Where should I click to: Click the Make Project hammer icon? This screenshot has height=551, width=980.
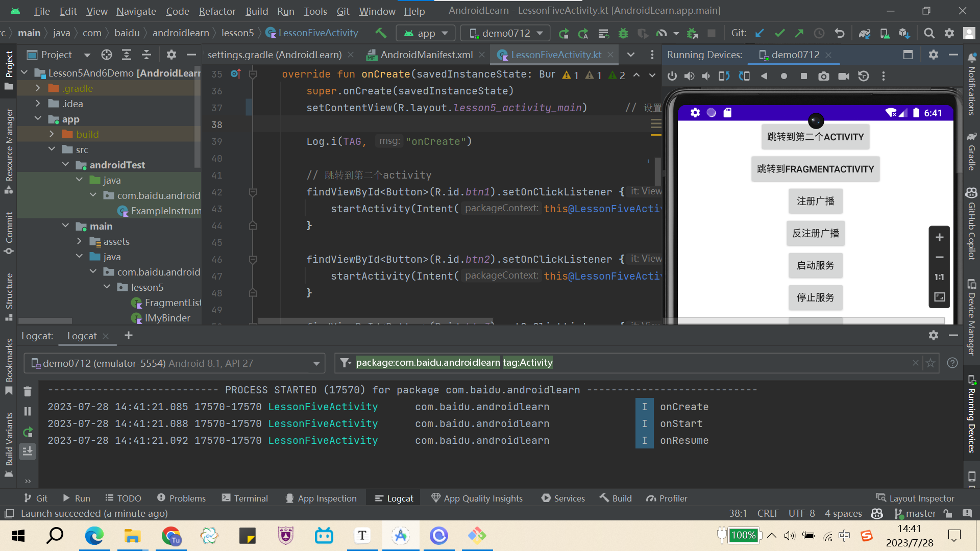[x=381, y=33]
